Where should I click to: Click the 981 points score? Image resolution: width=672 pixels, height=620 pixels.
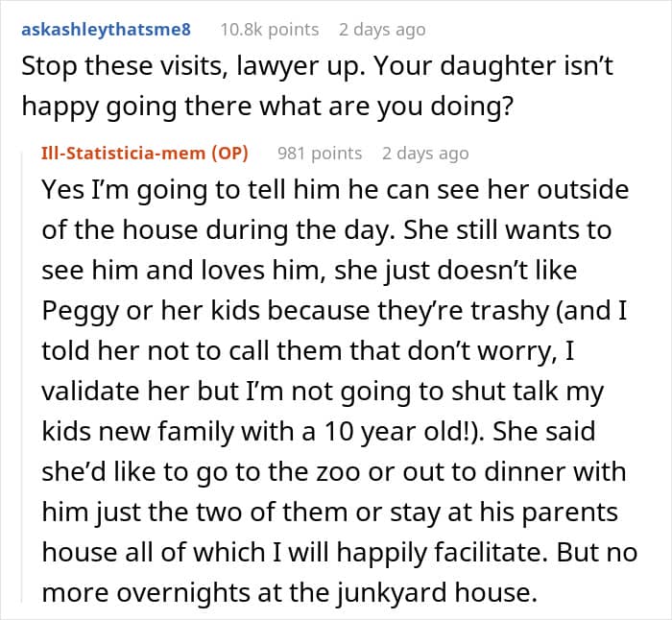320,153
